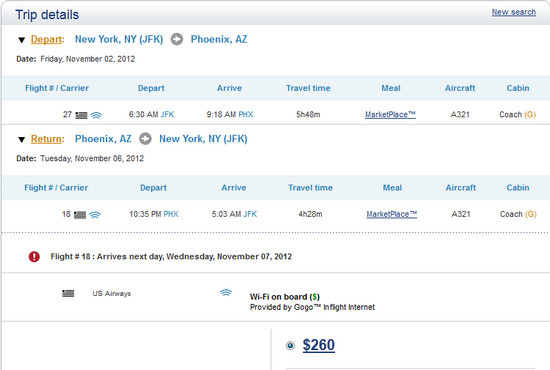Screen dimensions: 550x370
Task: Click the arrow icon between Phoenix and JFK in Return
Action: (145, 139)
